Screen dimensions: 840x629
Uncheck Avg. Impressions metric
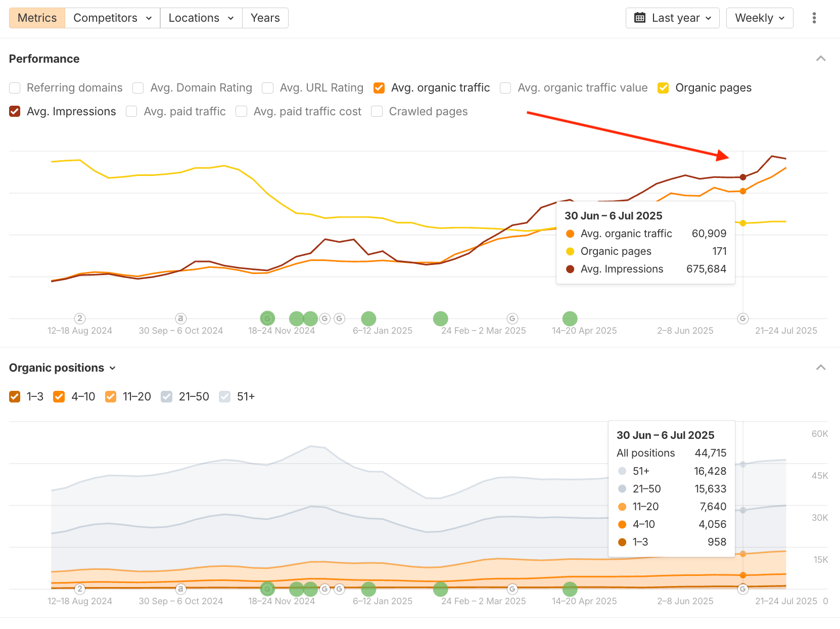pyautogui.click(x=15, y=112)
